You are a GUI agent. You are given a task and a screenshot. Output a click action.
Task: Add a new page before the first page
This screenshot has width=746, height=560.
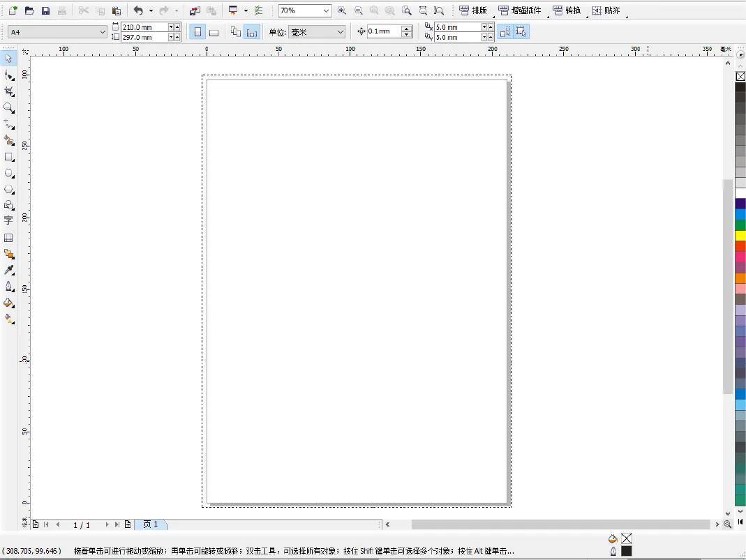pos(36,524)
